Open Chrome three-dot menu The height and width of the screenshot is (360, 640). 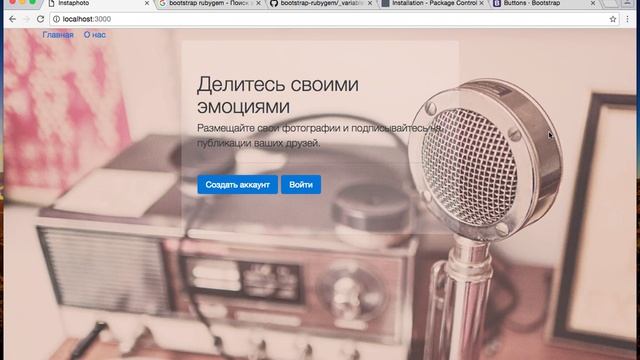[x=627, y=19]
